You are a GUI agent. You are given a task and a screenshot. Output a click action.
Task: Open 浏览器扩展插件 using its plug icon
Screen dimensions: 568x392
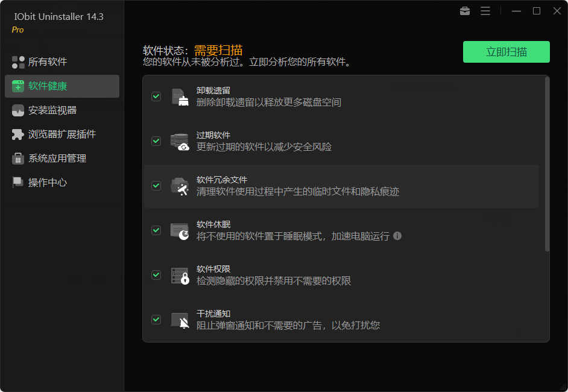17,134
